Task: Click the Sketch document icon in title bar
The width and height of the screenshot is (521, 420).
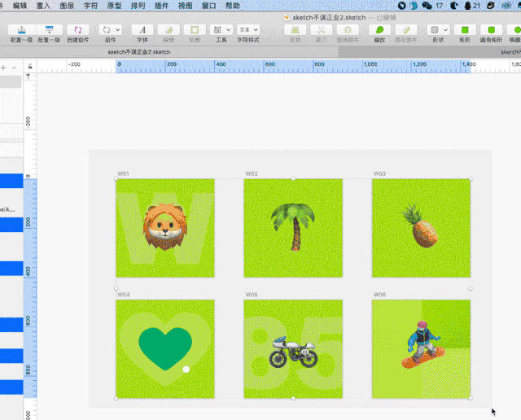Action: tap(287, 17)
